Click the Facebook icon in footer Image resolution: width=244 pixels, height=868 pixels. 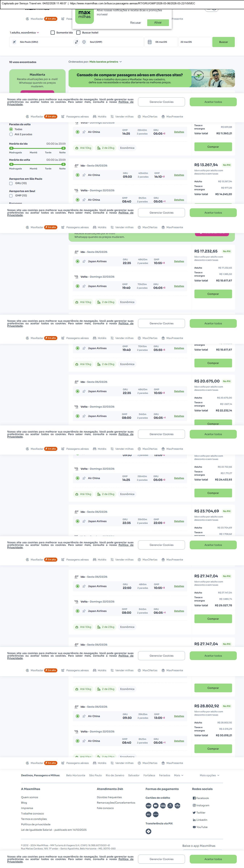pyautogui.click(x=194, y=798)
